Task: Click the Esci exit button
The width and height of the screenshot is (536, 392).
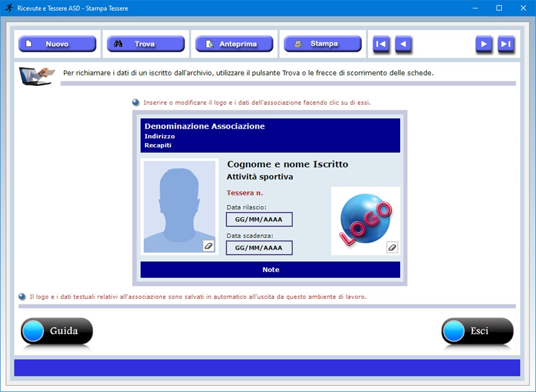Action: tap(477, 331)
